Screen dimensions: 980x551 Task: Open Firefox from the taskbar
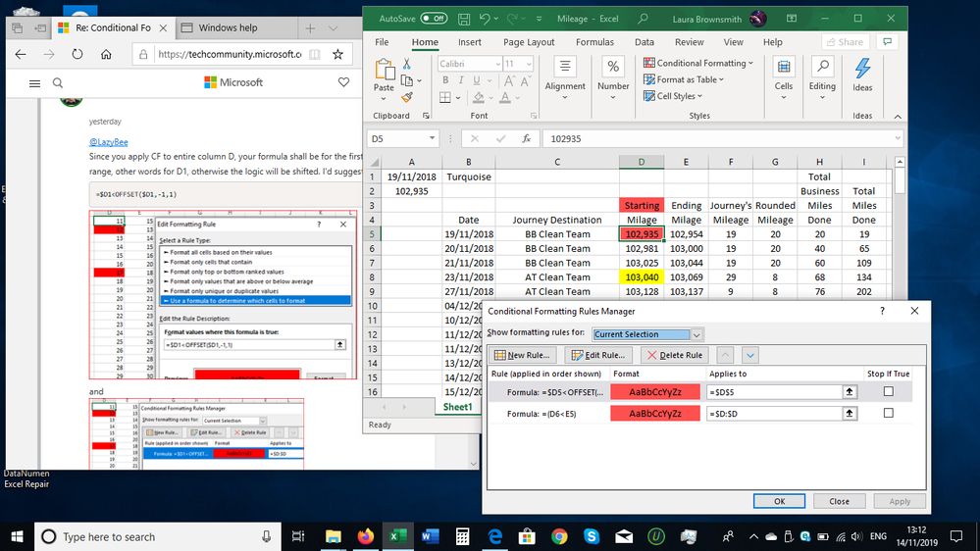tap(366, 536)
